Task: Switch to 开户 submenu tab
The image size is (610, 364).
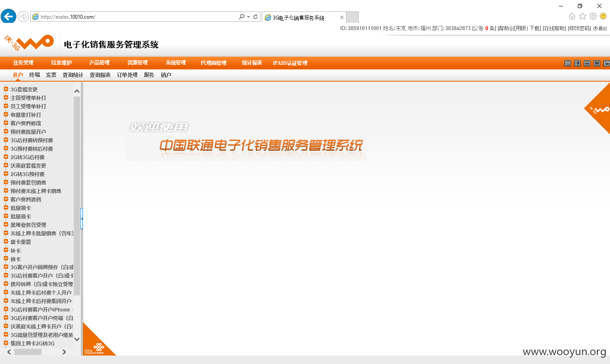Action: [x=18, y=75]
